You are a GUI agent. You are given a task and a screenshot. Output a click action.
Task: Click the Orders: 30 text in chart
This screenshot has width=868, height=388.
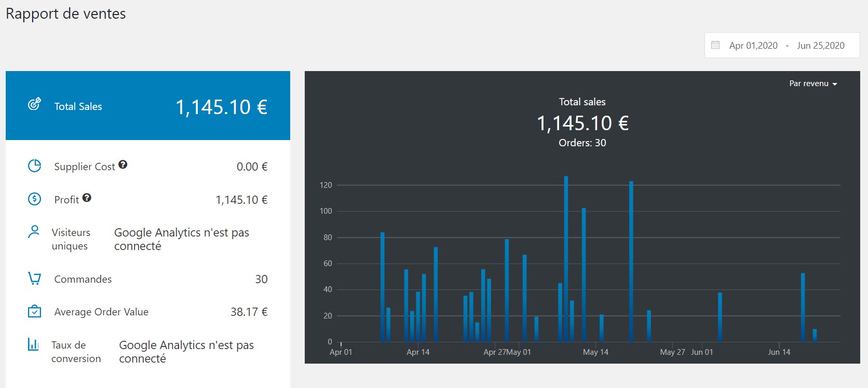(582, 143)
